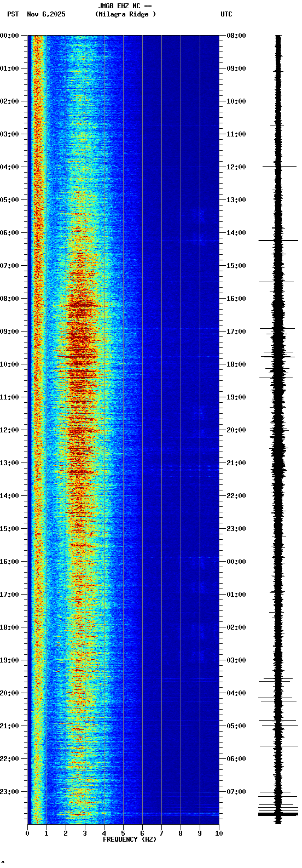The image size is (302, 868).
Task: Click the UTC timezone label
Action: click(226, 14)
